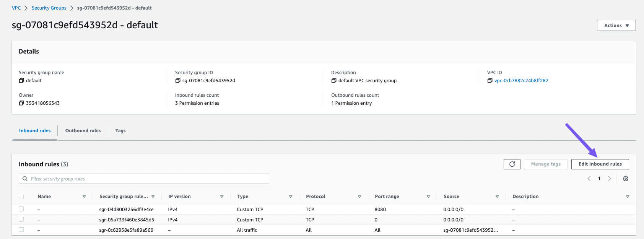Viewport: 644px width, 239px height.
Task: Switch to the Tags tab
Action: coord(120,131)
